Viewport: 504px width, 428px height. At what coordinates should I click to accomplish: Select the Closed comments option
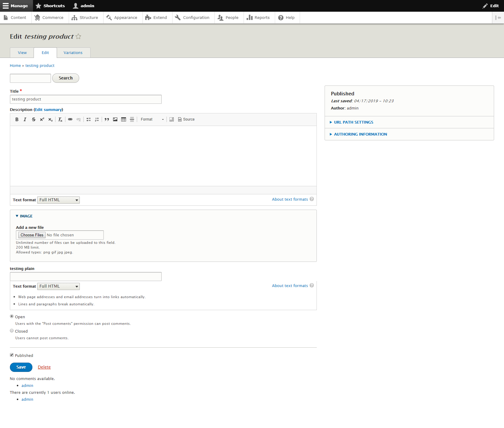tap(12, 331)
